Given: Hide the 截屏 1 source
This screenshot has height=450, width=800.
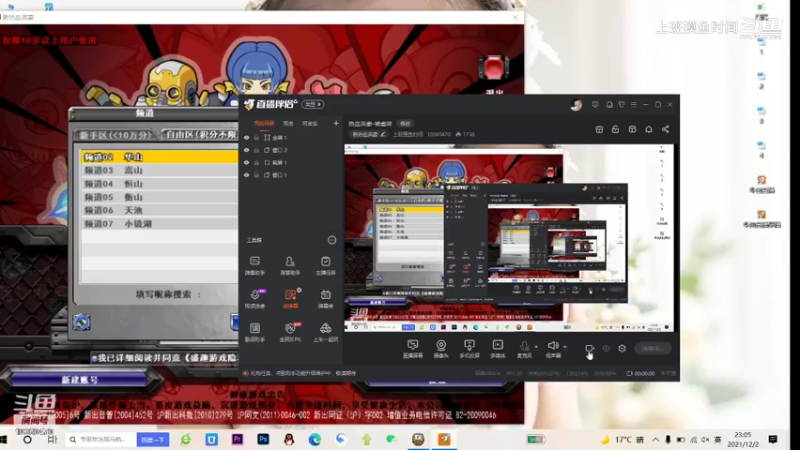Looking at the screenshot, I should (x=246, y=162).
